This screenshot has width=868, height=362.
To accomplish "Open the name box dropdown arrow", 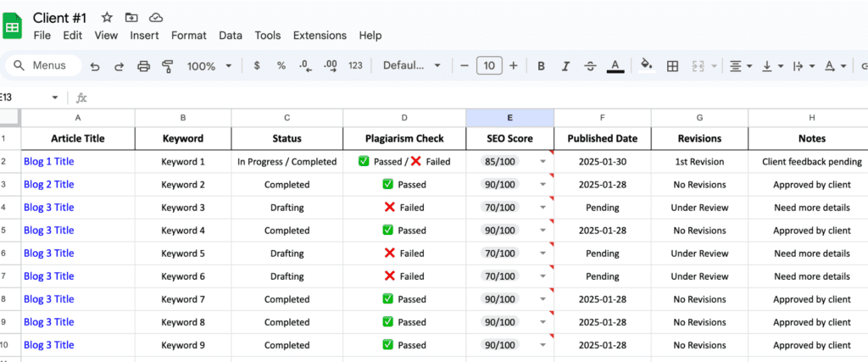I will [55, 98].
